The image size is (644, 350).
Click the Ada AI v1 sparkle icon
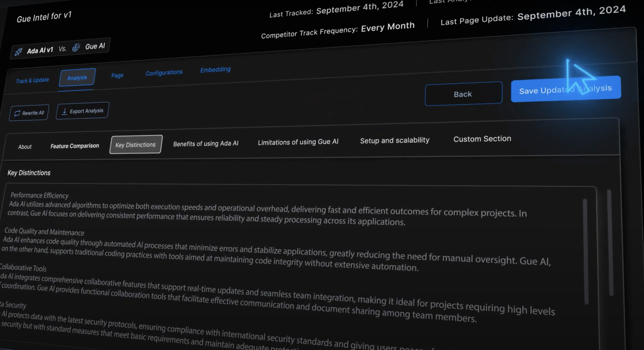(18, 52)
